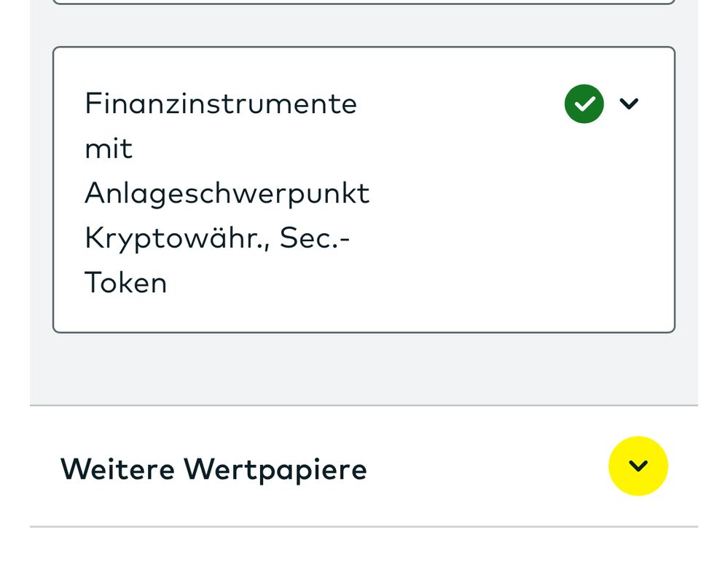Tap the word Token in the card

coord(125,283)
